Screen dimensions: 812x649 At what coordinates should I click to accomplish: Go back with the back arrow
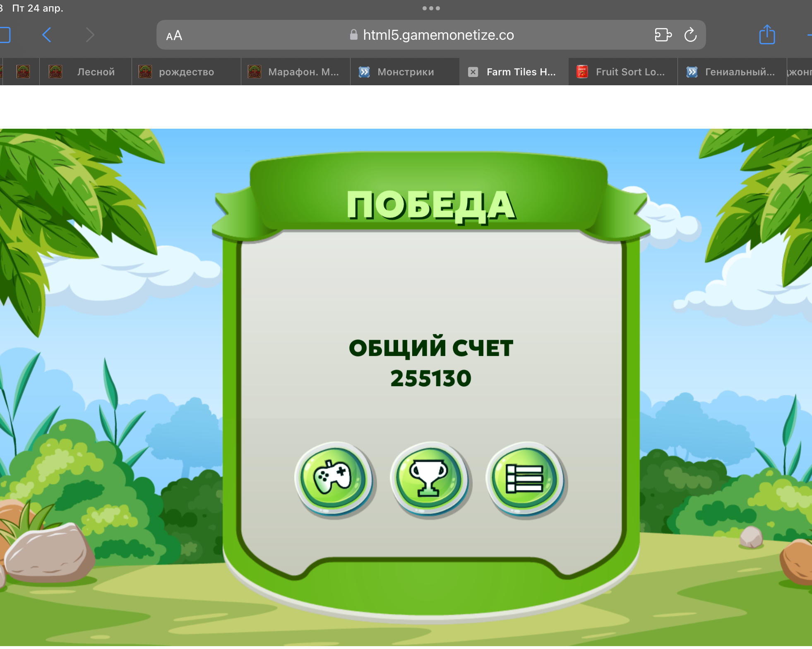[x=47, y=35]
